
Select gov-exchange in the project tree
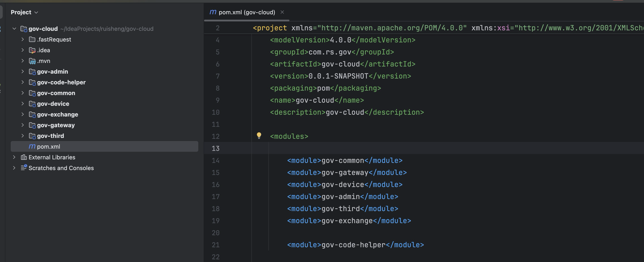click(58, 114)
